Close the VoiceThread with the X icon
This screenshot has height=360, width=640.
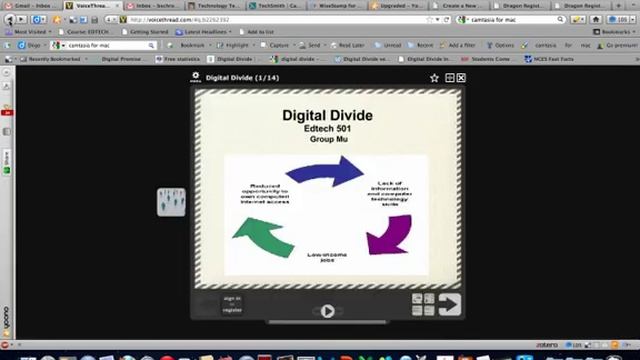tap(461, 78)
